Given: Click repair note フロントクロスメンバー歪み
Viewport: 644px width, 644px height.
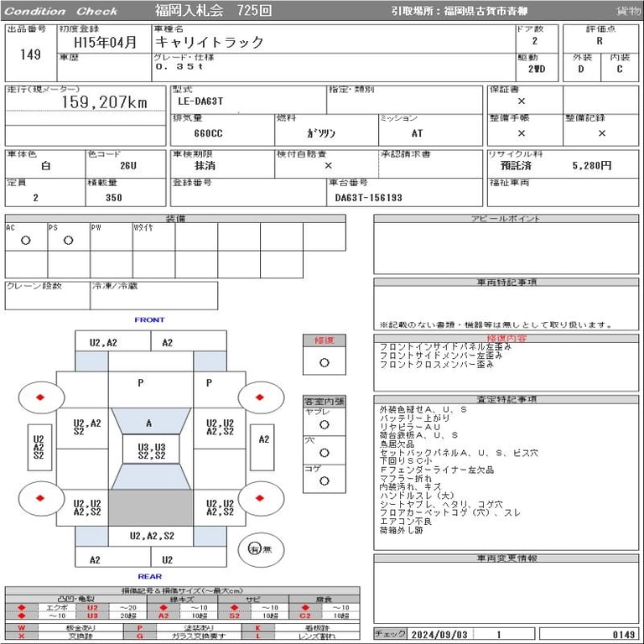Looking at the screenshot, I should tap(436, 364).
